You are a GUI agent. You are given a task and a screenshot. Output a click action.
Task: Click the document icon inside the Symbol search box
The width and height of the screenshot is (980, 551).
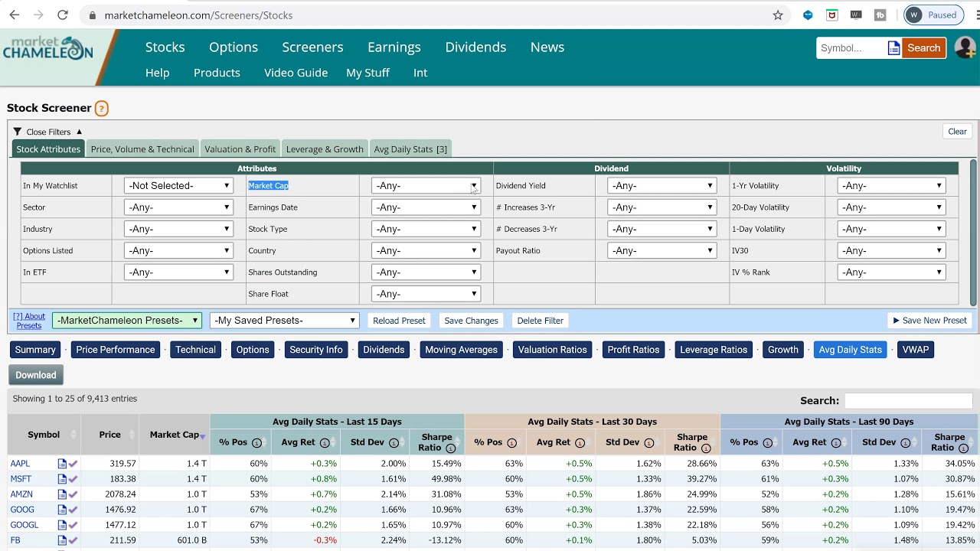(893, 48)
